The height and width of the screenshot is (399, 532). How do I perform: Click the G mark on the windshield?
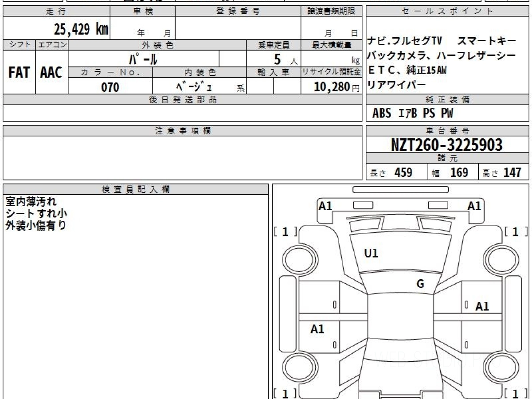coord(420,284)
